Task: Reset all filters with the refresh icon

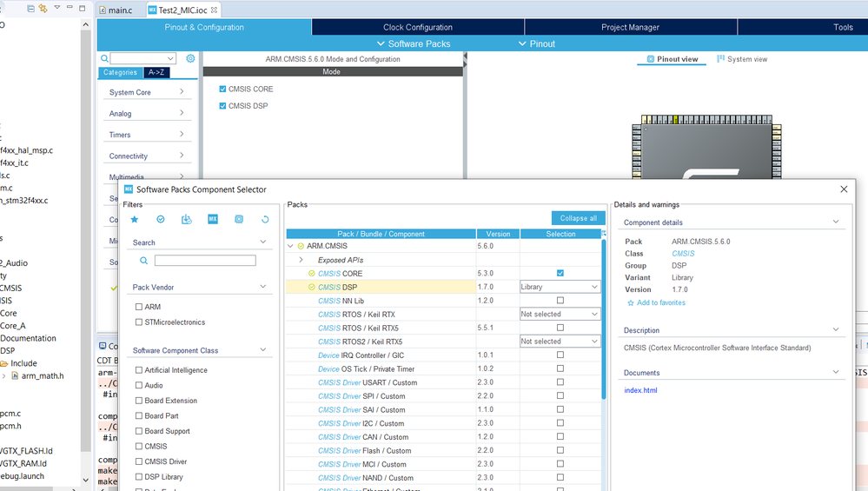Action: coord(265,219)
